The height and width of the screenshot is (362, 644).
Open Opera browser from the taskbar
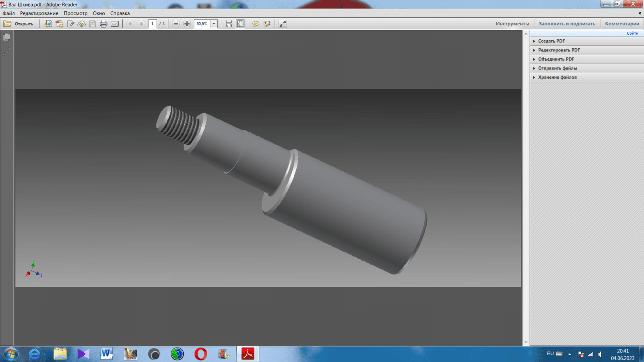pyautogui.click(x=200, y=354)
